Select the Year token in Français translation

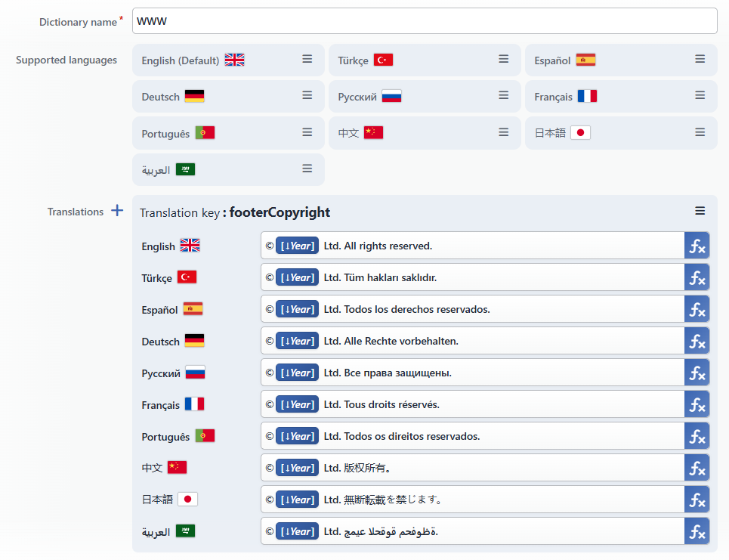pos(297,404)
